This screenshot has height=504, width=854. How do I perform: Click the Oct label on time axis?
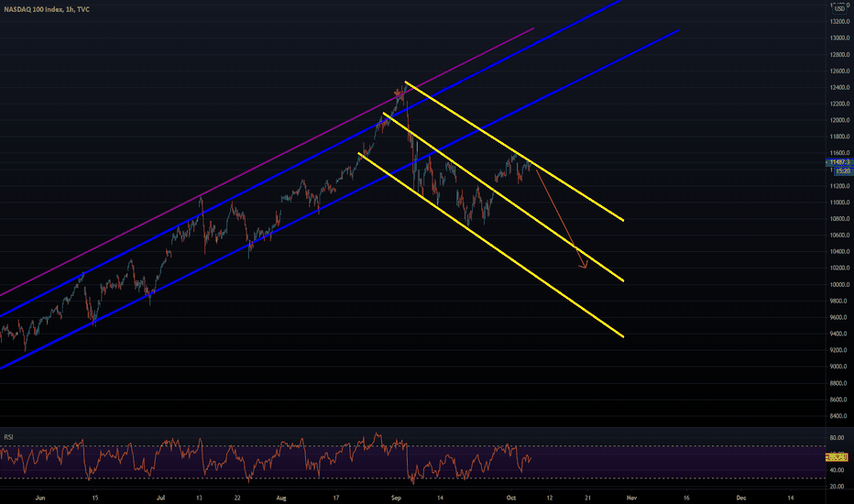(x=511, y=498)
